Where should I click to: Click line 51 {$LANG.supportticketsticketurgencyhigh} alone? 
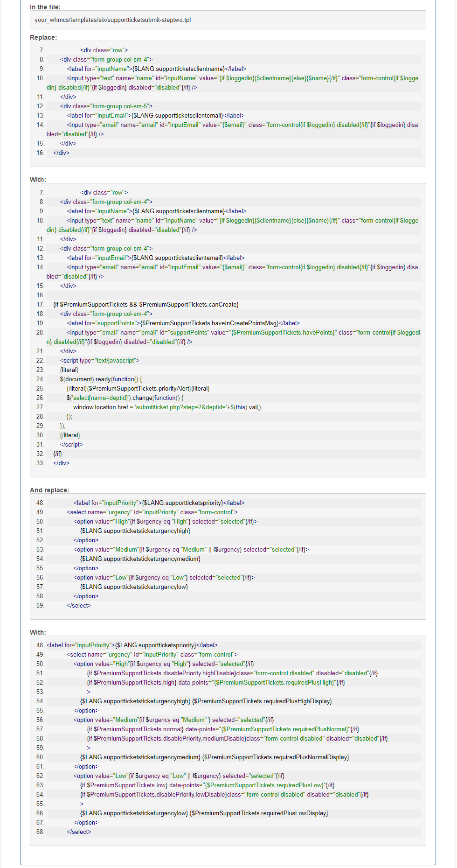(x=135, y=531)
